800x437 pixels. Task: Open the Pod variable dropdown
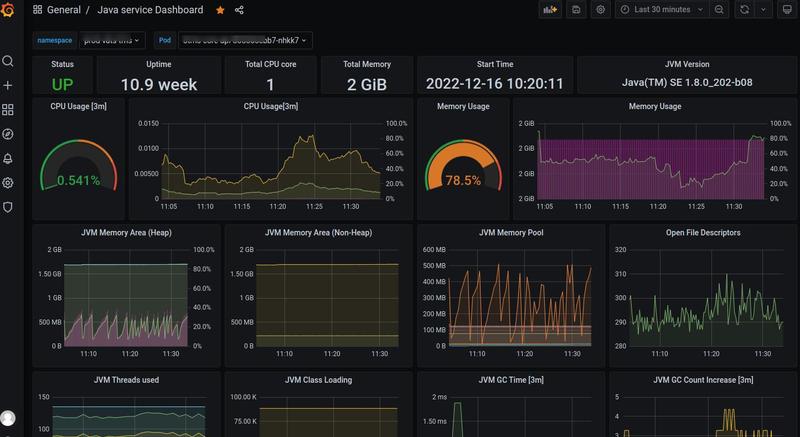245,40
